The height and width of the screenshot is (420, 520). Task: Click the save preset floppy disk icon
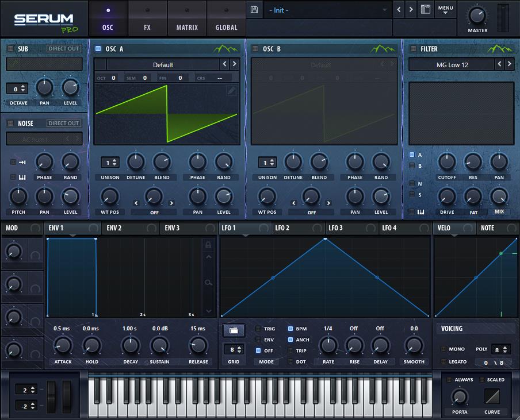pos(254,10)
